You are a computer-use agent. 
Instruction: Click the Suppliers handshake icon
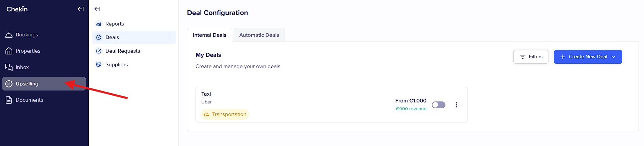pos(99,65)
